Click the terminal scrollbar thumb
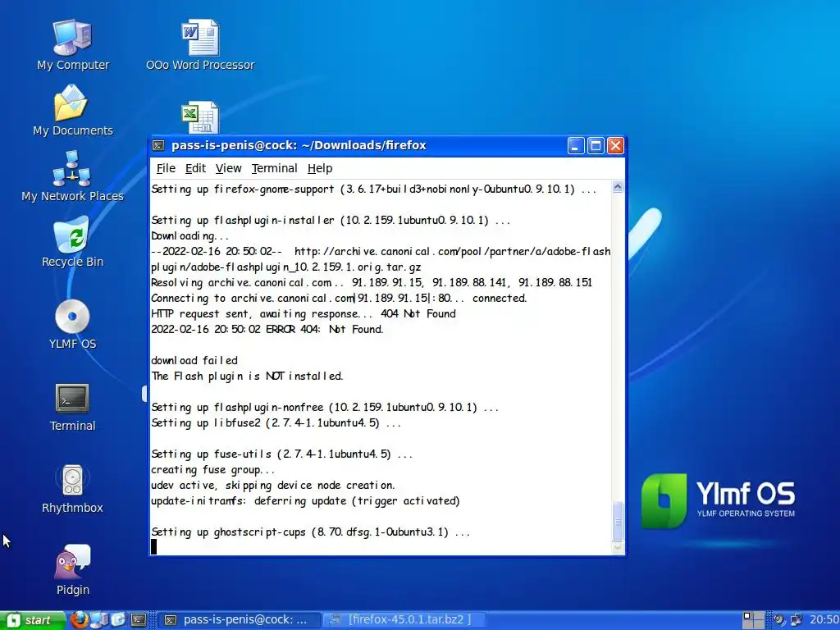This screenshot has height=630, width=840. point(618,522)
